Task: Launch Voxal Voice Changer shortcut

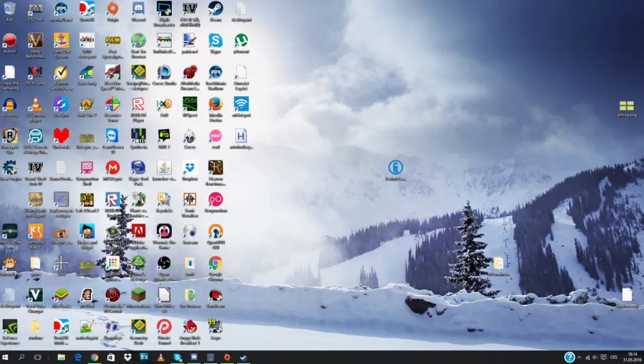Action: point(35,300)
